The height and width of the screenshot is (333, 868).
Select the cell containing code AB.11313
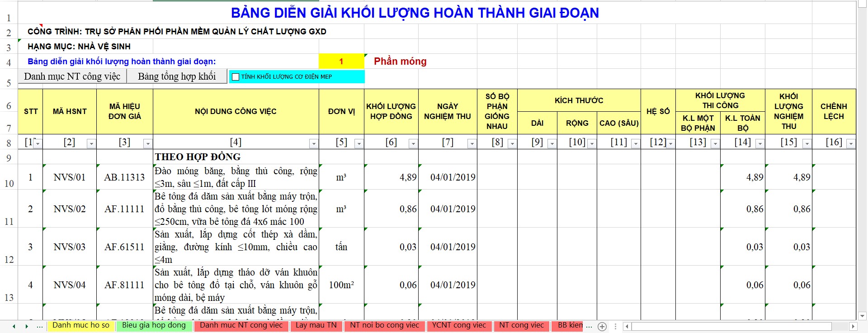pos(124,177)
